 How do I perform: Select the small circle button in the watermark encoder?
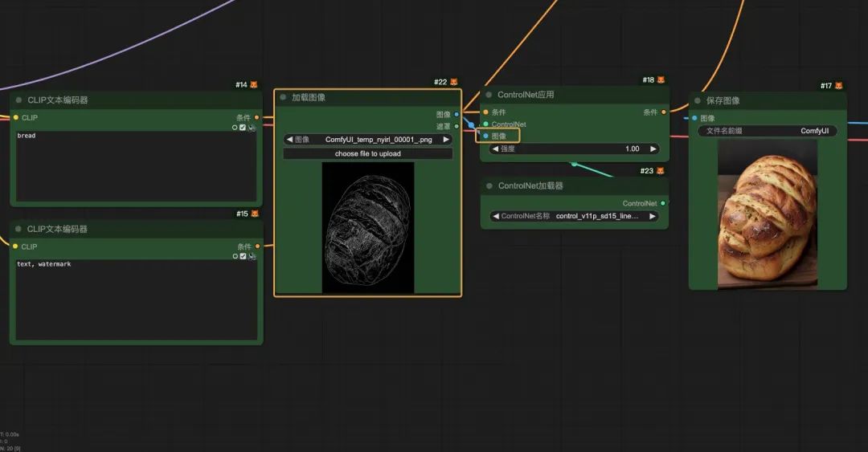click(x=235, y=256)
